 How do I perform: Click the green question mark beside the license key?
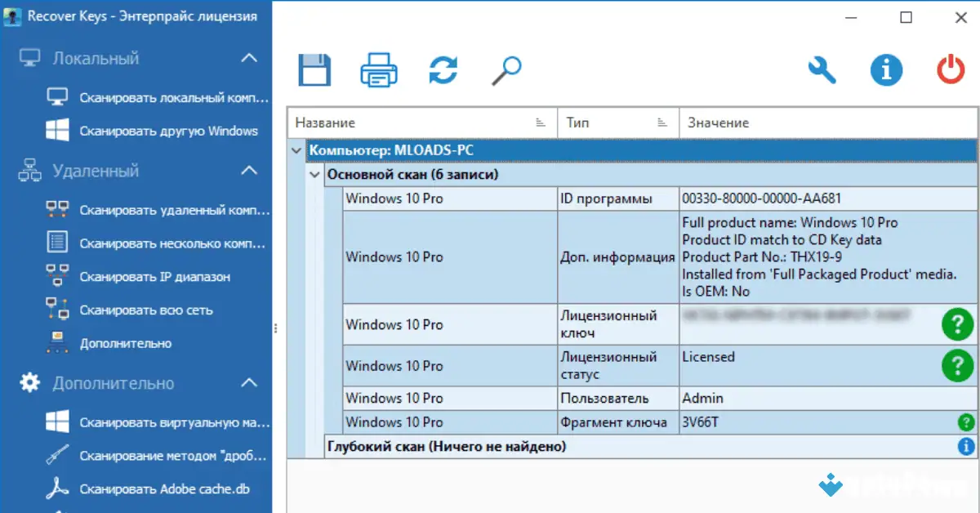click(x=957, y=324)
